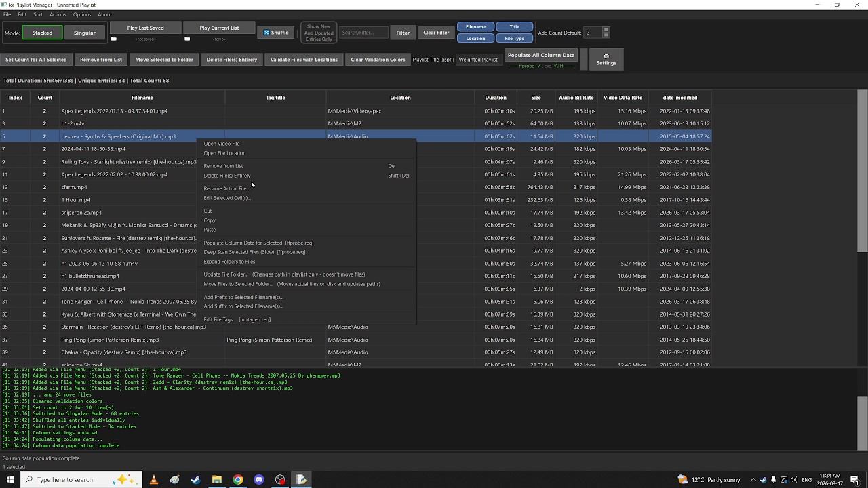
Task: Toggle Show New And Updated Entries Only
Action: coord(318,33)
